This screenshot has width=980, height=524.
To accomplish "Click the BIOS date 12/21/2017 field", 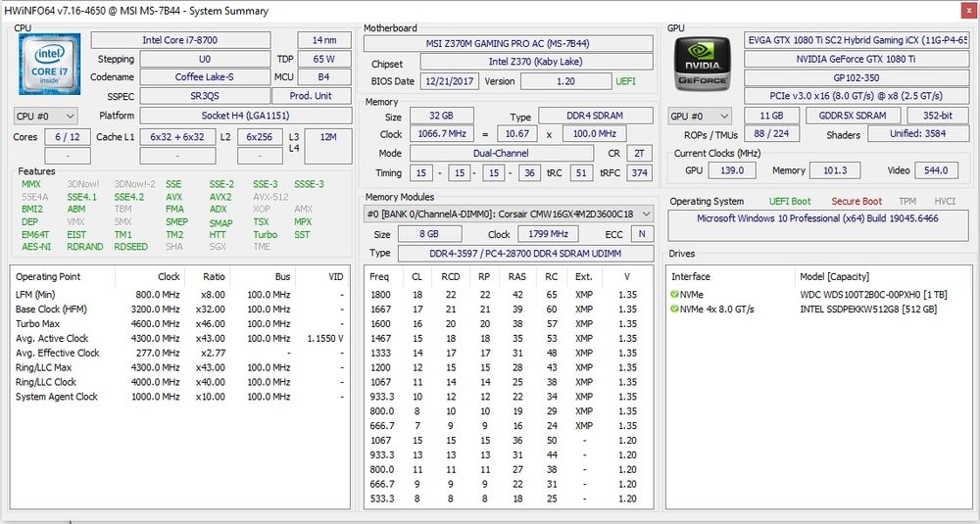I will tap(450, 81).
